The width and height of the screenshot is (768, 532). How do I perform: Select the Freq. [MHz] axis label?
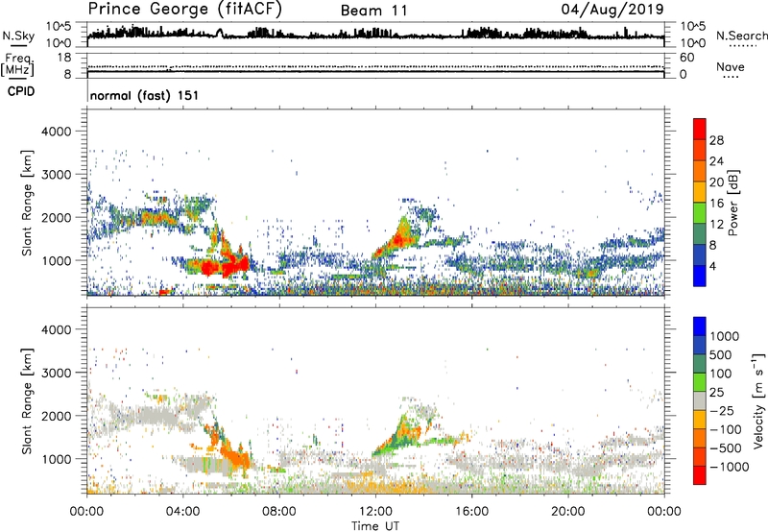(x=17, y=65)
